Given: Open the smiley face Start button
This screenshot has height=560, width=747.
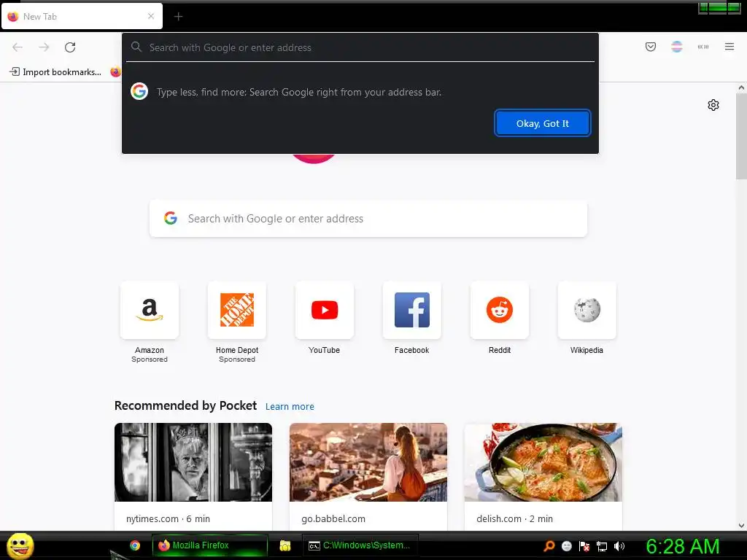Looking at the screenshot, I should (20, 545).
